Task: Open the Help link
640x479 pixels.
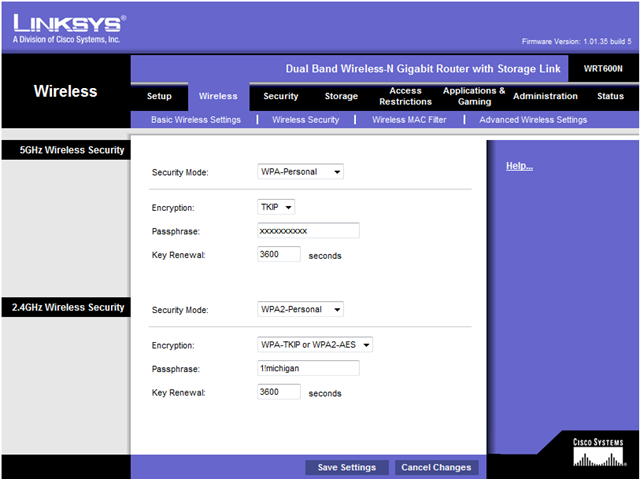Action: click(519, 166)
